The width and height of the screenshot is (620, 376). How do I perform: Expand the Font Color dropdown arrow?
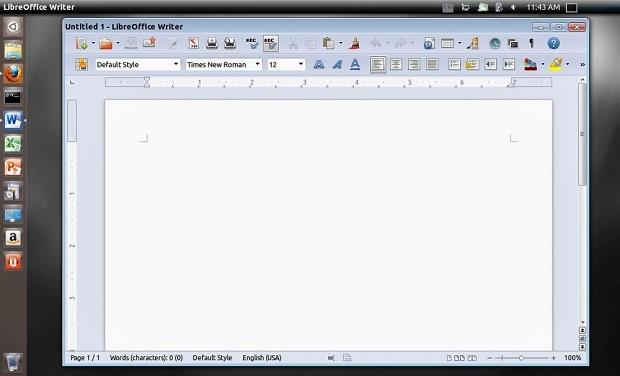click(542, 64)
